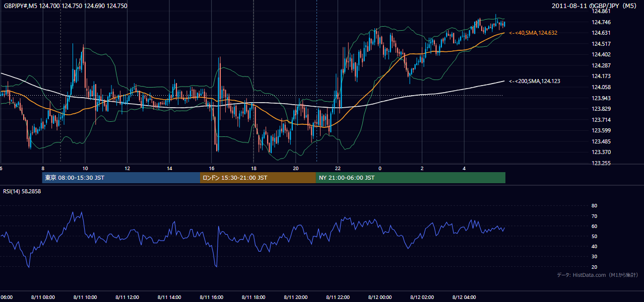This screenshot has height=302, width=644.
Task: Click price scale value 123.485
Action: 601,141
